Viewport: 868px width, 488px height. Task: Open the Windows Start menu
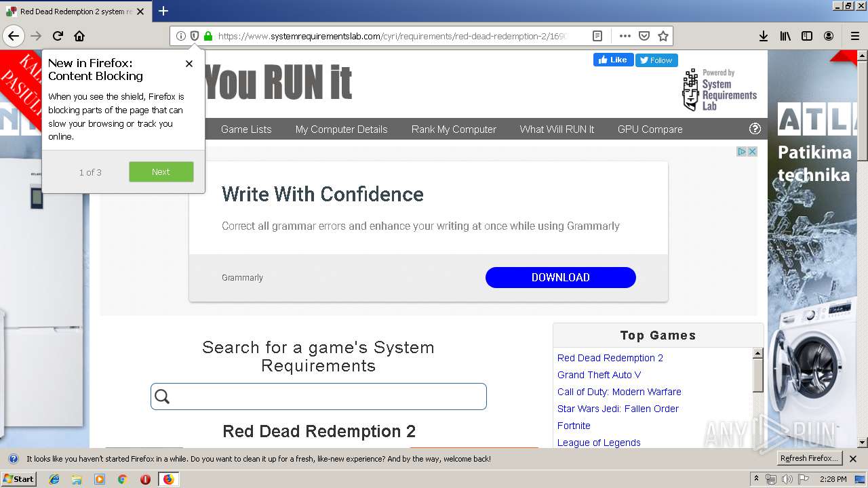click(19, 479)
